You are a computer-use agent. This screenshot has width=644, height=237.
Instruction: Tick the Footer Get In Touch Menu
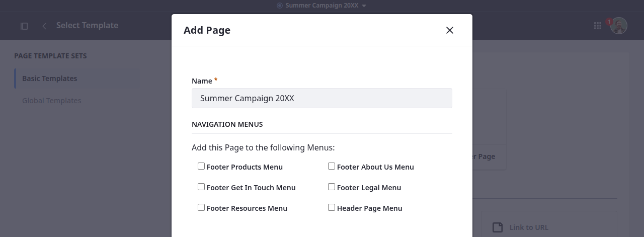tap(201, 187)
